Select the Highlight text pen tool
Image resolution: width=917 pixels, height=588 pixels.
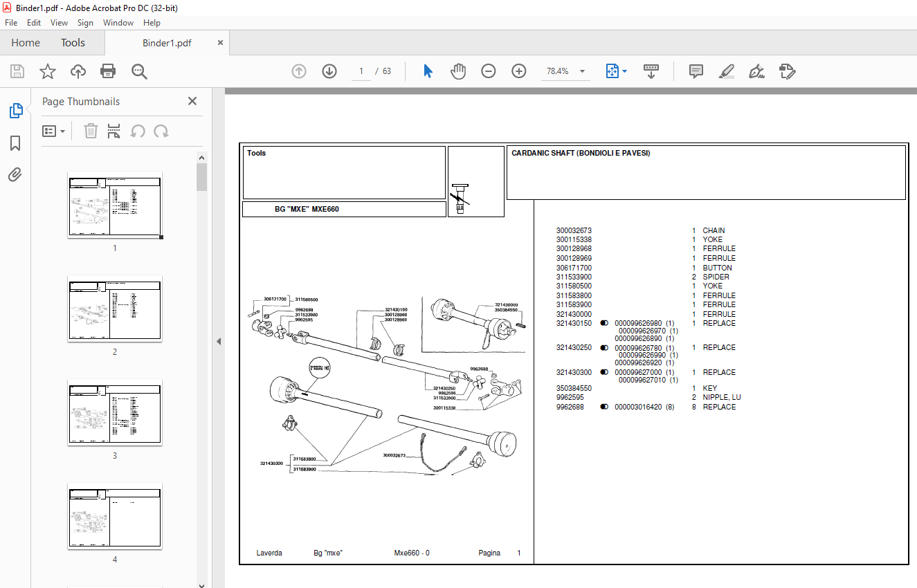727,71
